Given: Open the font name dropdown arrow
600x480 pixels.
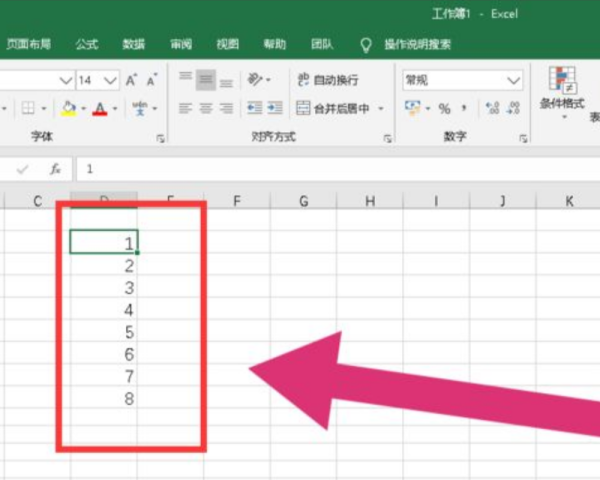Looking at the screenshot, I should tap(65, 81).
